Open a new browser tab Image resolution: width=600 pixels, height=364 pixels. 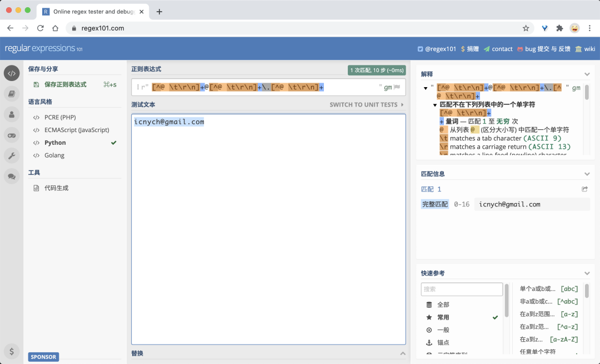159,12
